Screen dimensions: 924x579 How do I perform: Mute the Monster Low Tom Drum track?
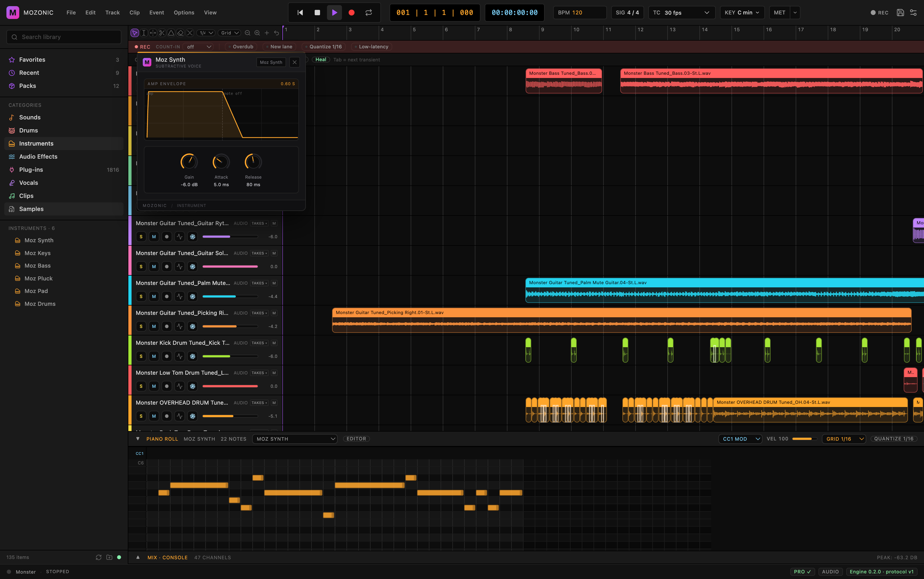pos(154,386)
